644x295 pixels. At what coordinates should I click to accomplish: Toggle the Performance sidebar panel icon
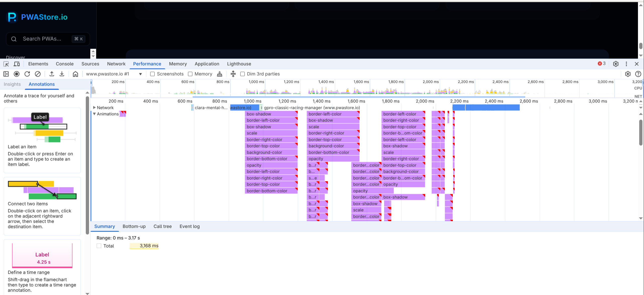coord(6,74)
